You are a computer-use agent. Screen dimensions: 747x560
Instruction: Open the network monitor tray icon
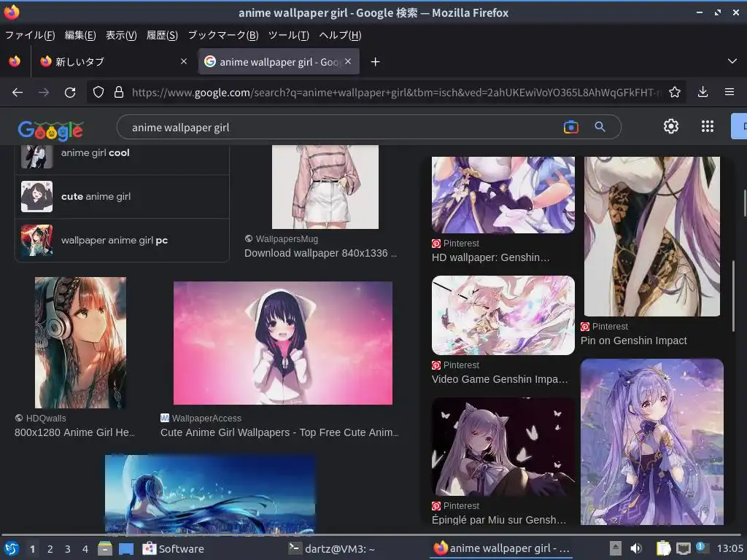click(683, 548)
